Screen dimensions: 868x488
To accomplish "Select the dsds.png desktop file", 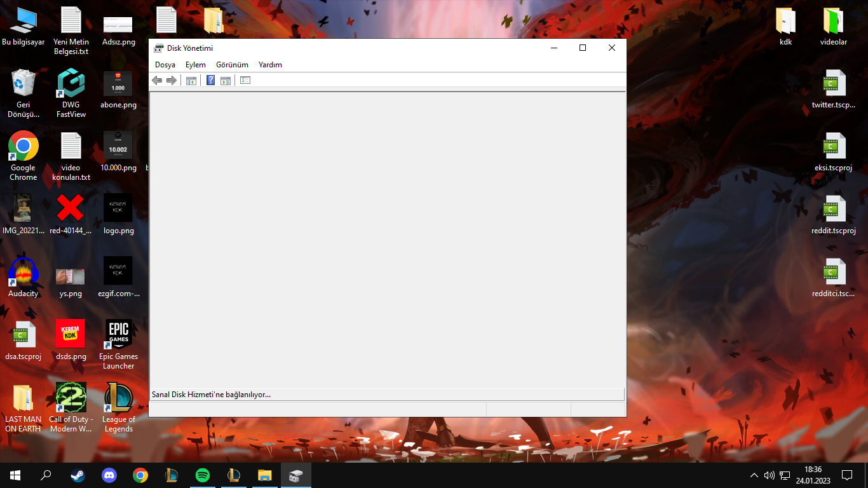I will click(x=71, y=341).
